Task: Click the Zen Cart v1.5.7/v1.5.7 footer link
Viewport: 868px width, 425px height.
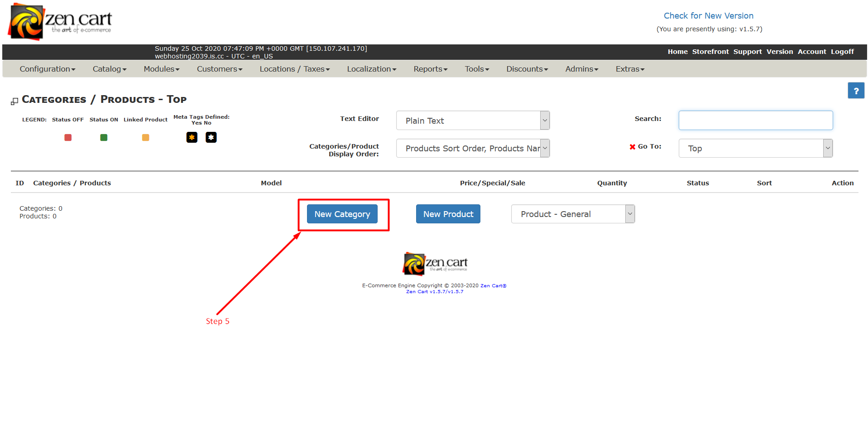Action: (x=435, y=292)
